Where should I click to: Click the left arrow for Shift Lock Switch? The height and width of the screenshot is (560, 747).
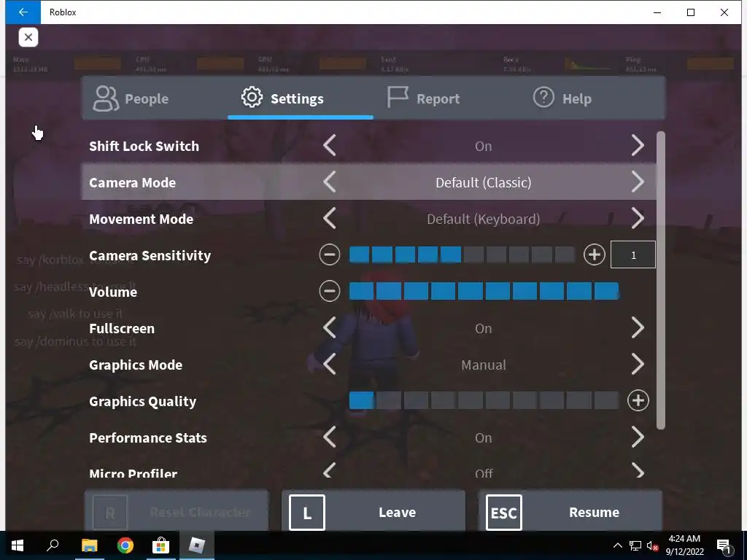[x=330, y=145]
